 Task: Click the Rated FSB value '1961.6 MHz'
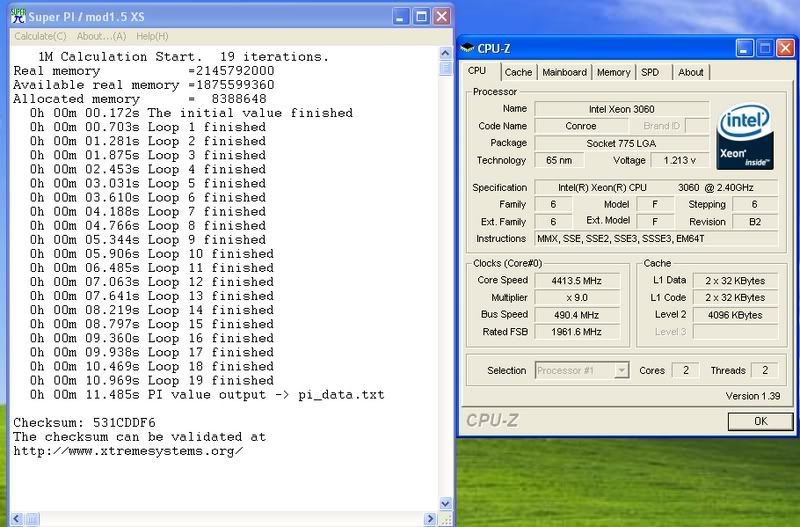[x=576, y=332]
